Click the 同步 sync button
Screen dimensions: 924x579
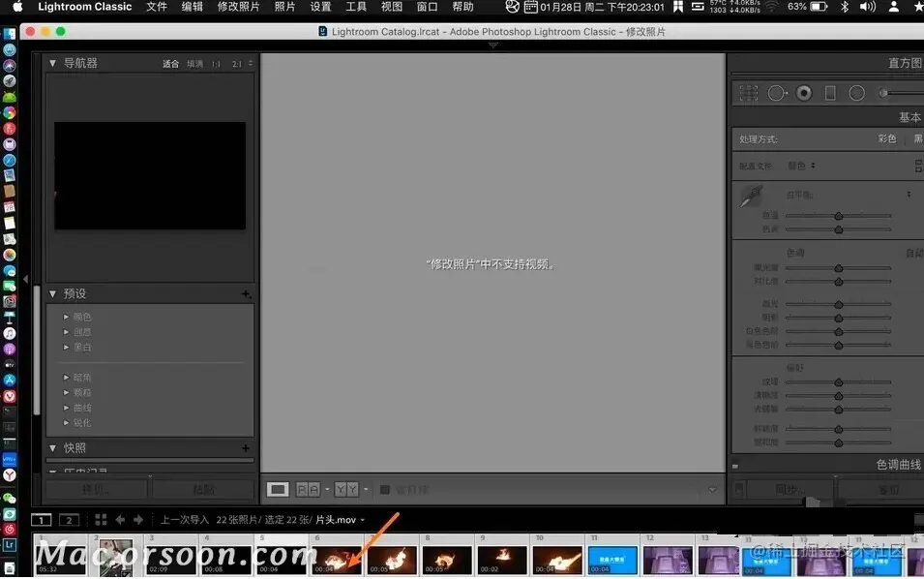790,489
